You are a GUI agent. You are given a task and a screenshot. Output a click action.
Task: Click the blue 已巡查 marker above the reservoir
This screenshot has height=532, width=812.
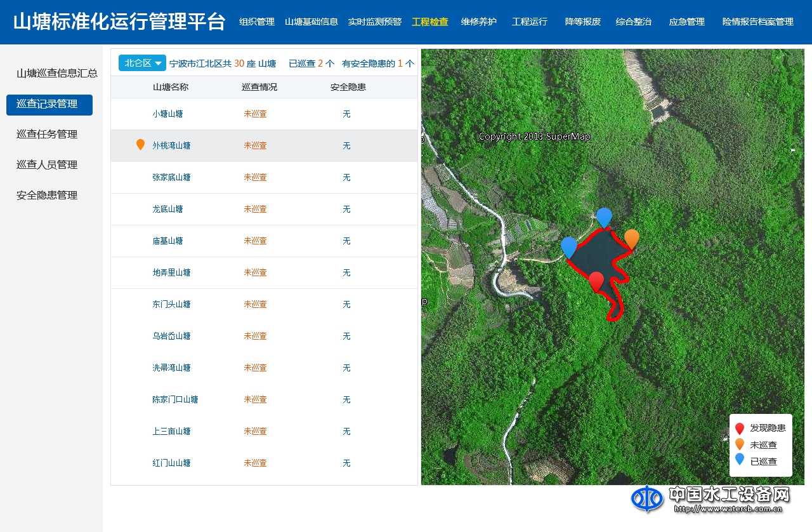click(x=603, y=217)
